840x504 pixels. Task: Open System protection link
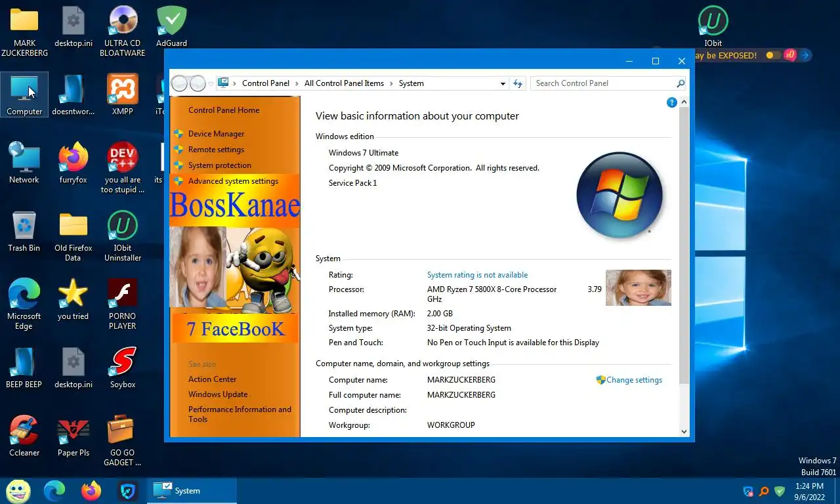[220, 165]
